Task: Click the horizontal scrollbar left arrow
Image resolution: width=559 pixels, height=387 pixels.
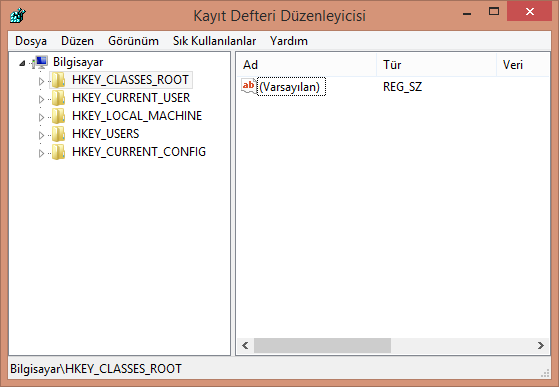Action: (x=245, y=345)
